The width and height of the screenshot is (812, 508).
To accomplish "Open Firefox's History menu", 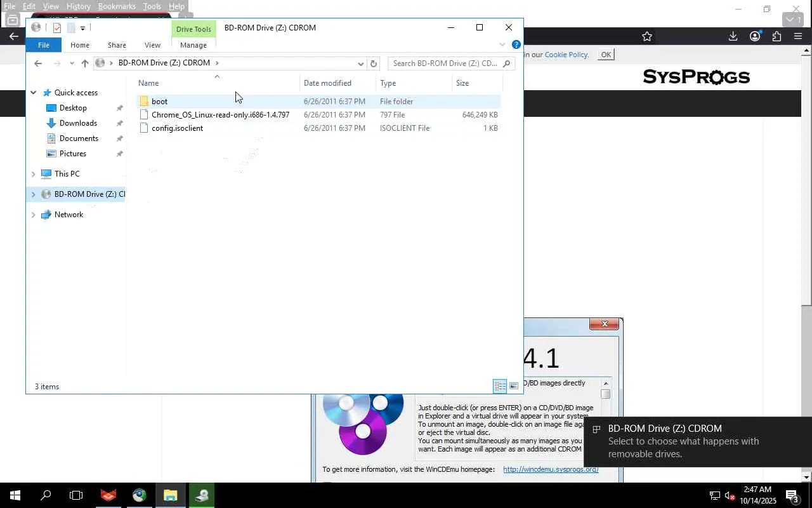I will [78, 6].
